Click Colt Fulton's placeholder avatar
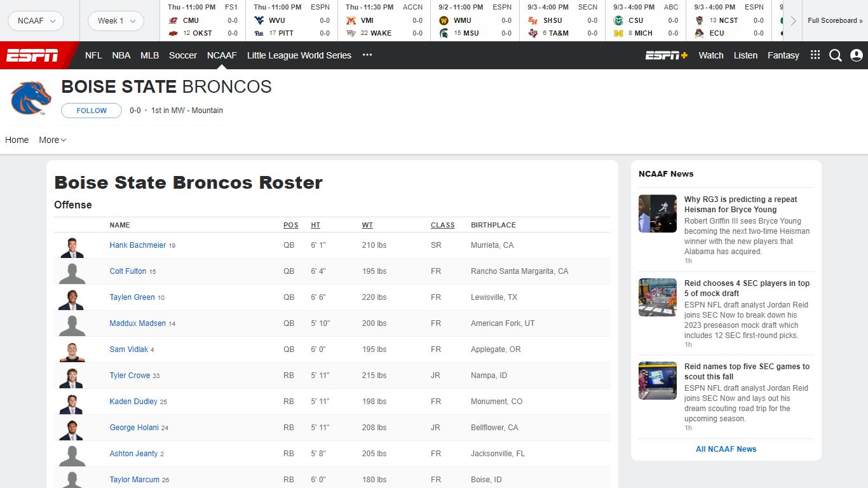Viewport: 868px width, 488px height. 72,273
